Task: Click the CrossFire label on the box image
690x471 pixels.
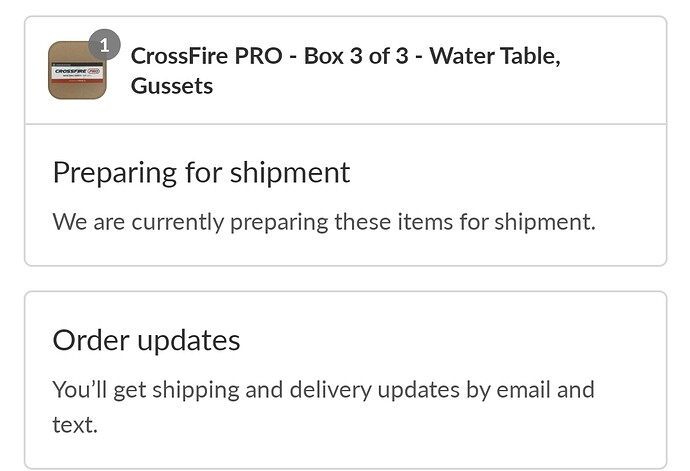Action: point(77,72)
